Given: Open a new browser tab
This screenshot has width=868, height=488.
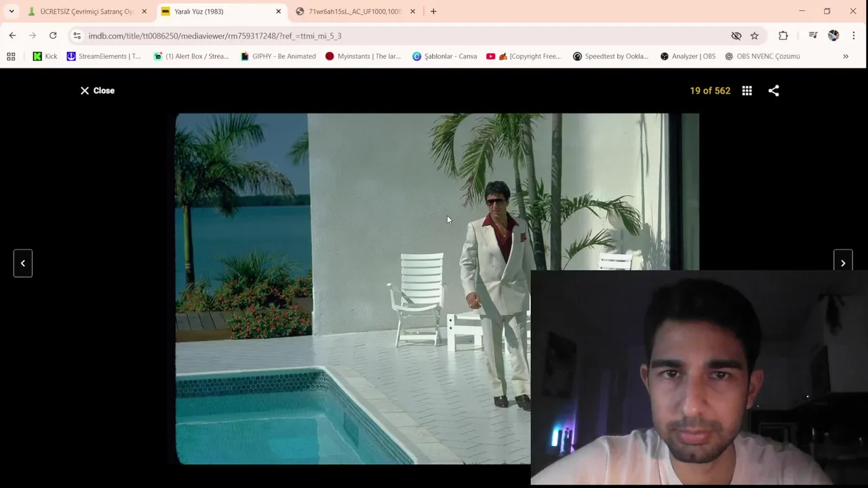Looking at the screenshot, I should 433,12.
